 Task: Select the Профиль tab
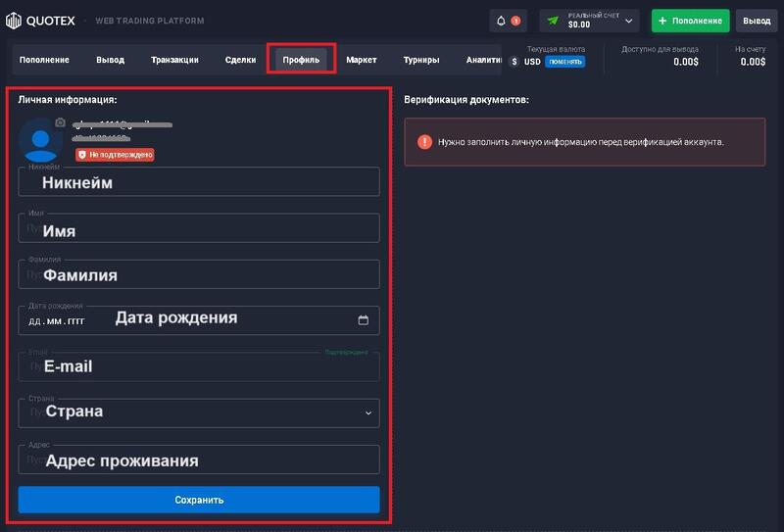301,60
